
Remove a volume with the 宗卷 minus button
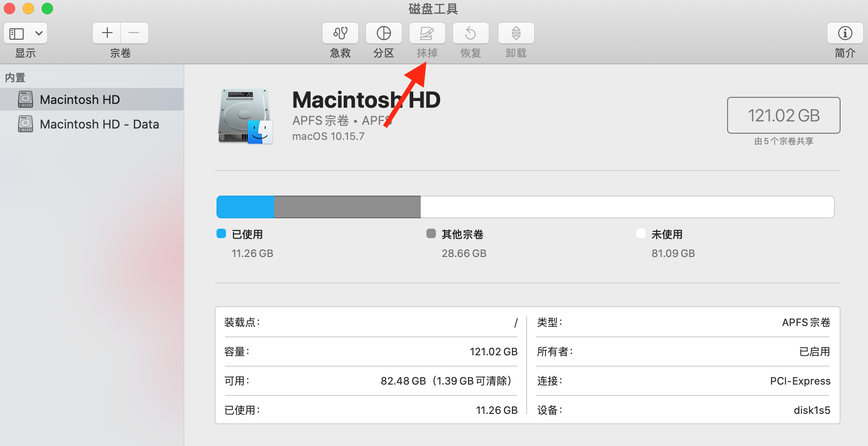134,33
